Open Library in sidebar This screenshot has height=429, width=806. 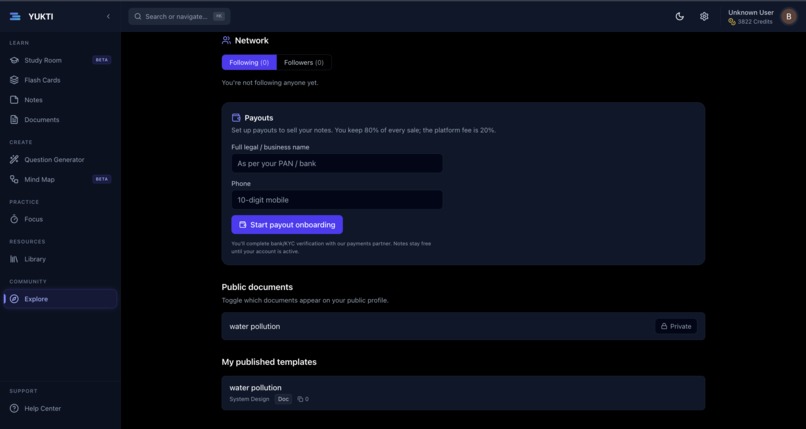(60, 259)
